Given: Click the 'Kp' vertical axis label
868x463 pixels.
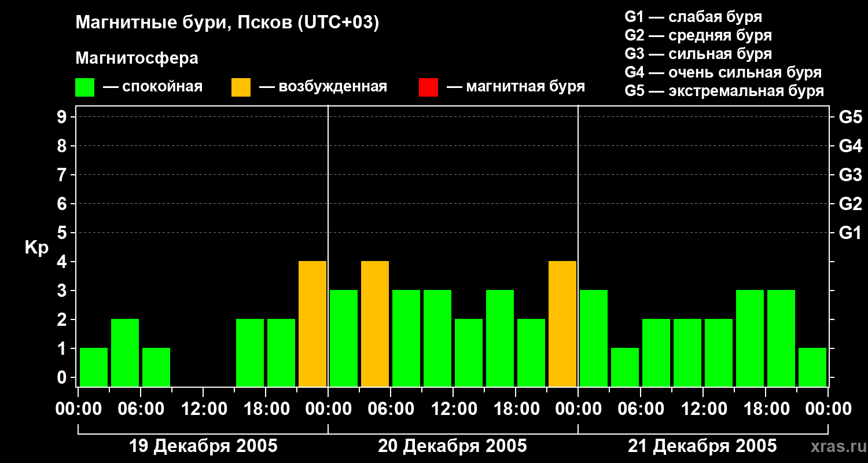Looking at the screenshot, I should 36,248.
